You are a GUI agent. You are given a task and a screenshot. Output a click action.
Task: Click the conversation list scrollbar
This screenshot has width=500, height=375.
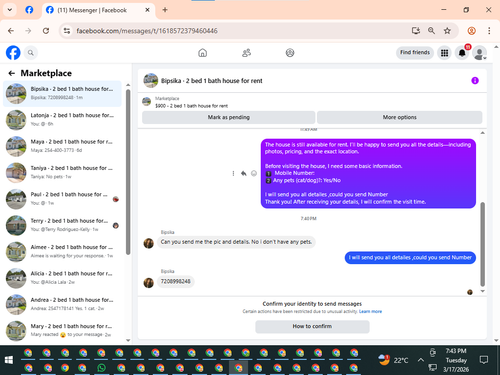coord(128,172)
